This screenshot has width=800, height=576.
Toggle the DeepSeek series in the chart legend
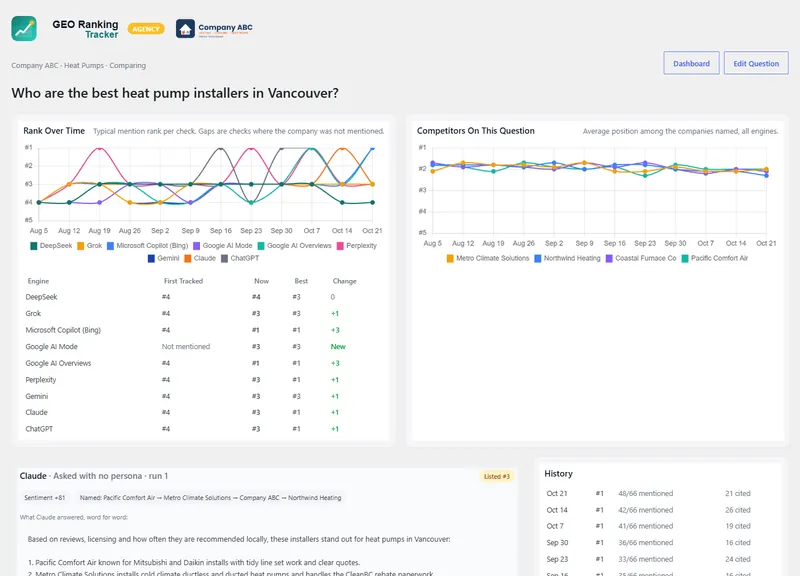(51, 245)
